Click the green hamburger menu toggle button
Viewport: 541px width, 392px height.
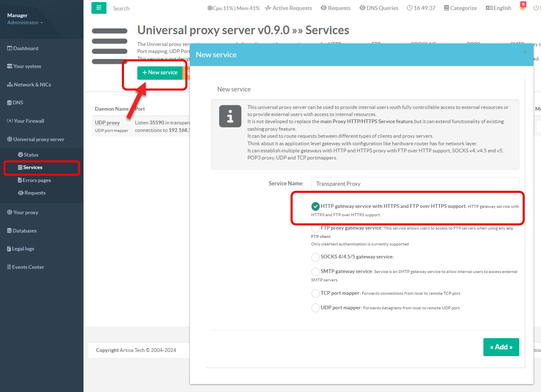pyautogui.click(x=99, y=8)
